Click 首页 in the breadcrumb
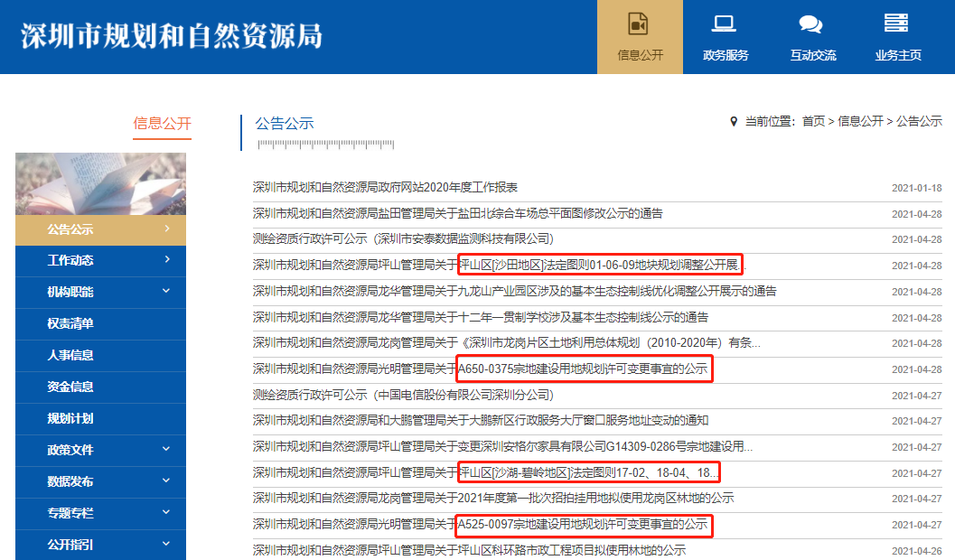 [x=813, y=121]
